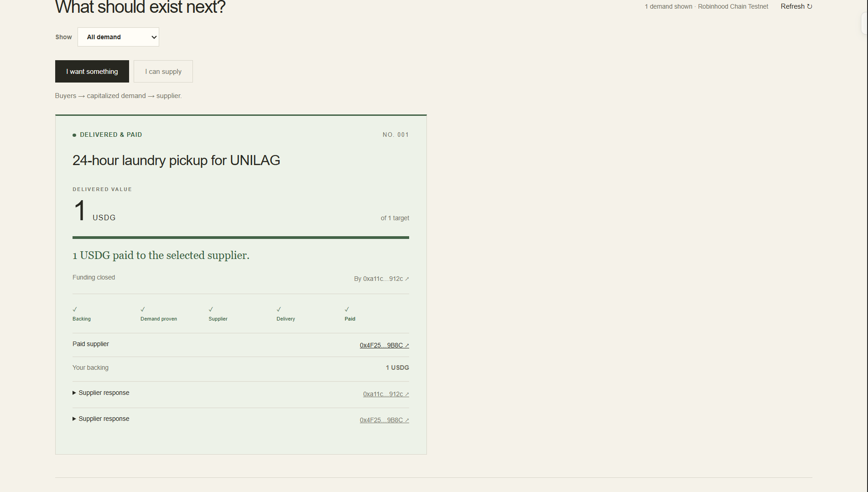868x492 pixels.
Task: Open 0x4F25...9B8C link in last Supplier response row
Action: pos(385,420)
